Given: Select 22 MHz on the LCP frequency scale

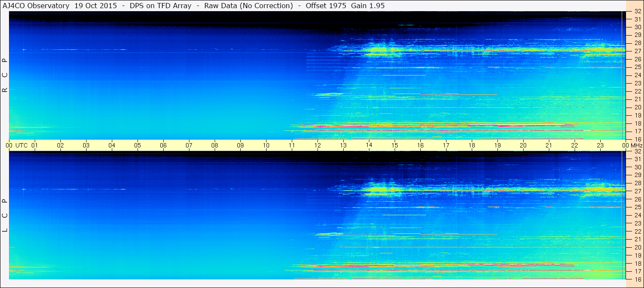Looking at the screenshot, I should (637, 231).
